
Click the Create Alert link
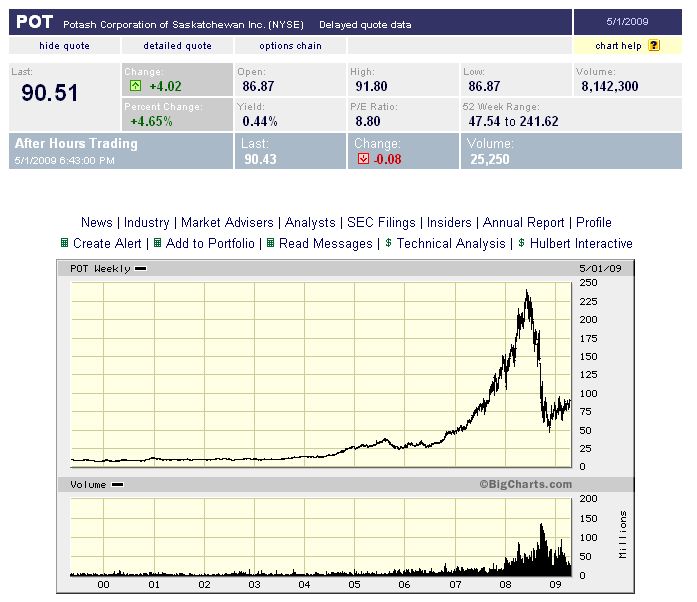pos(107,243)
